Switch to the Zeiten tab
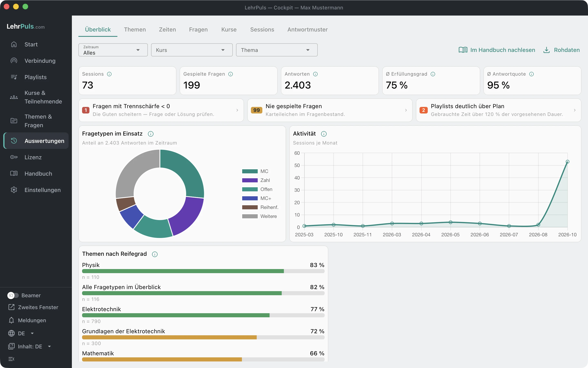Screen dimensions: 588x368 tap(167, 29)
